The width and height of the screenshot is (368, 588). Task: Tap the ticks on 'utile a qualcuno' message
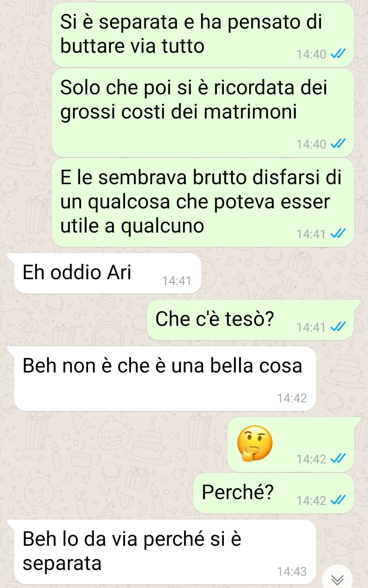(x=338, y=233)
